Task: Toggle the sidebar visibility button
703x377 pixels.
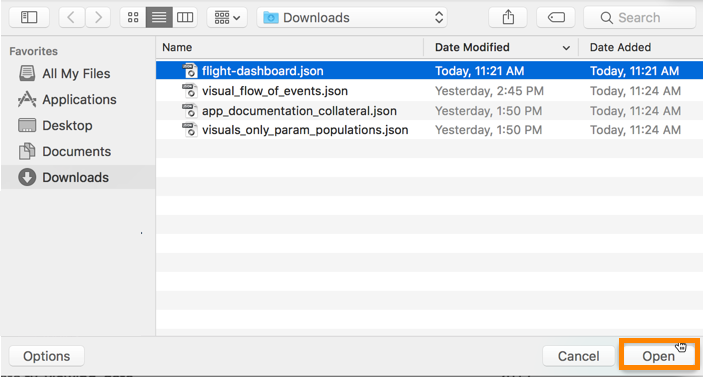Action: click(29, 17)
